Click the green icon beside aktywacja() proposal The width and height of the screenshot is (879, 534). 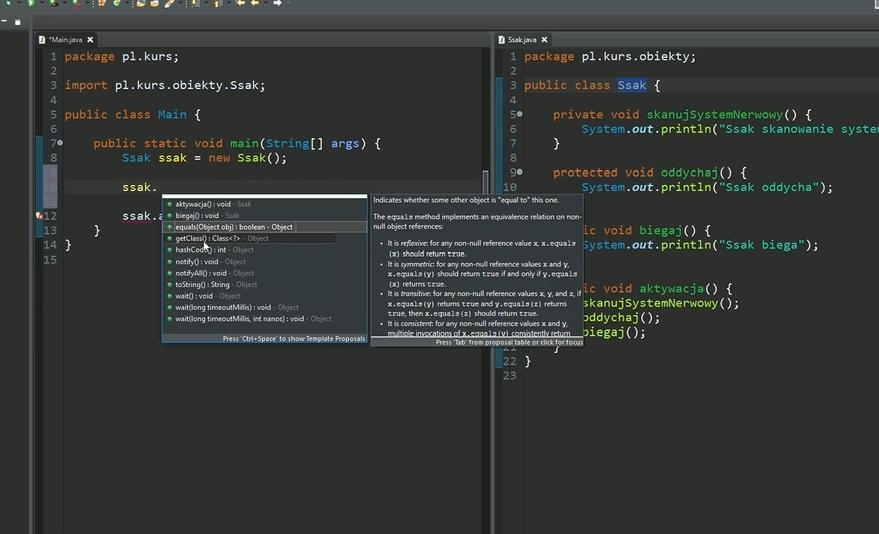pos(170,204)
